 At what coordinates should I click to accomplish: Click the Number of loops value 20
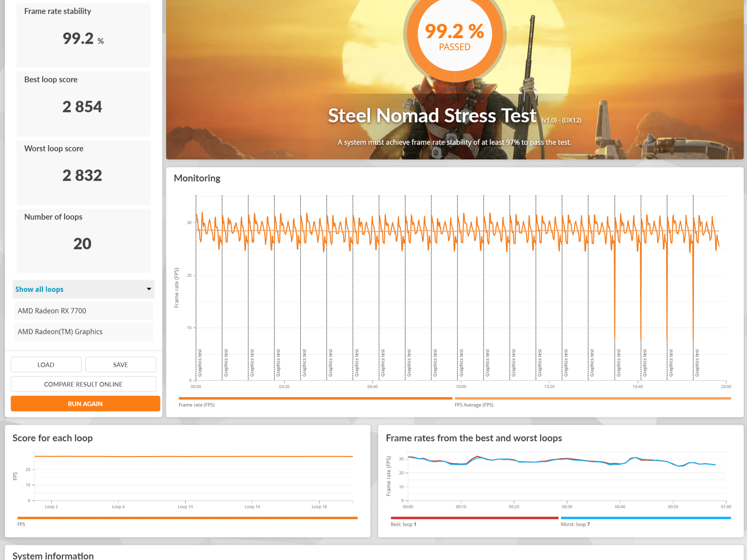[x=82, y=244]
